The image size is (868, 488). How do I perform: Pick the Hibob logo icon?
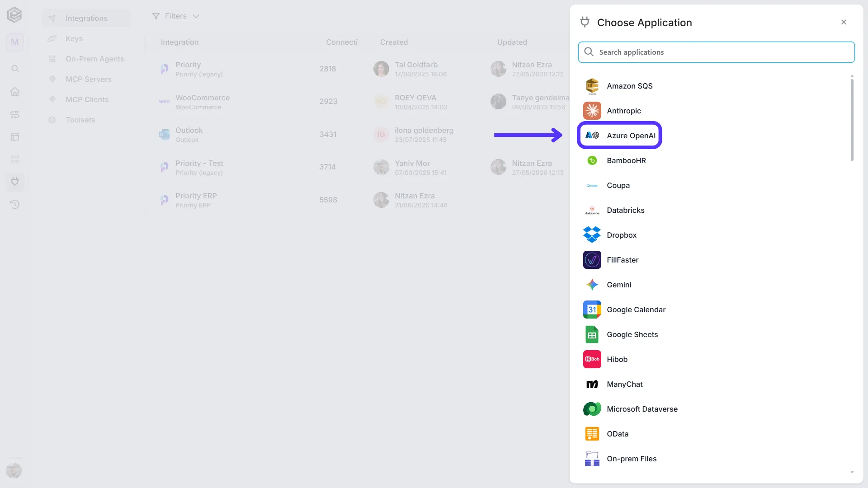592,359
